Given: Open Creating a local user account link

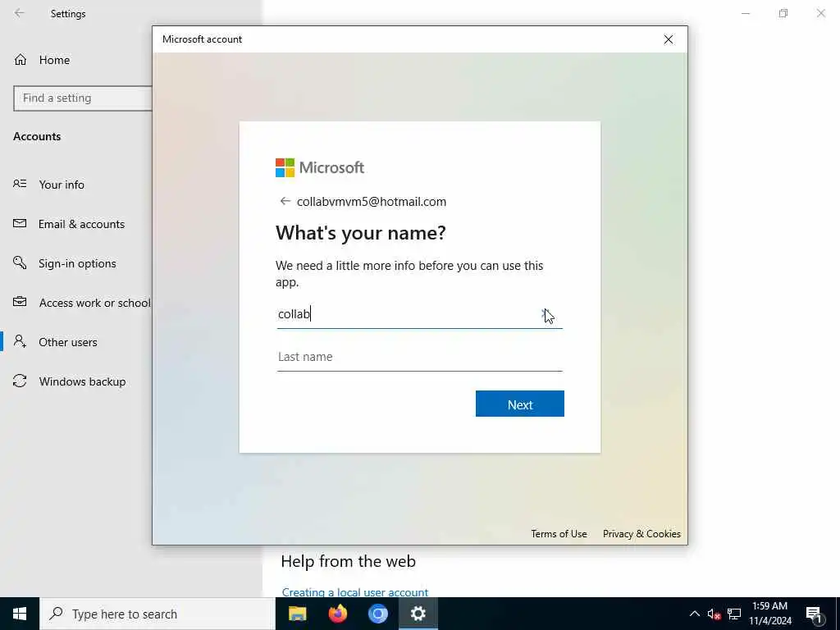Looking at the screenshot, I should pyautogui.click(x=354, y=592).
